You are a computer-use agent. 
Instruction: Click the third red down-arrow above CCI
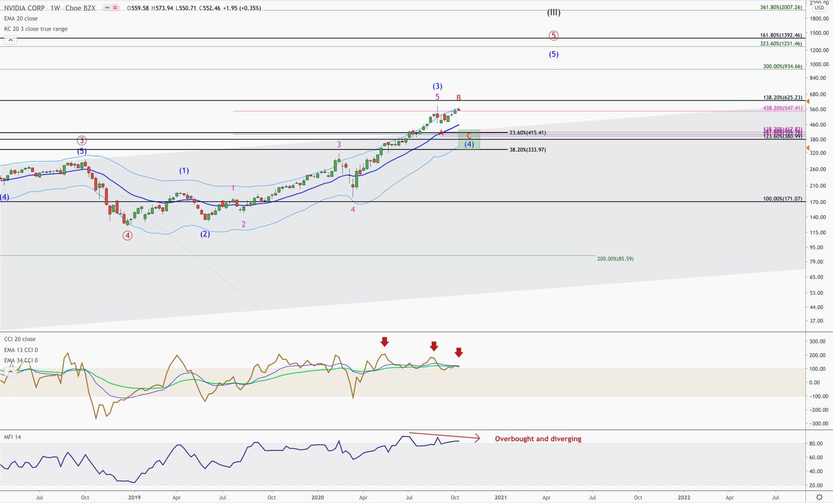click(x=459, y=353)
